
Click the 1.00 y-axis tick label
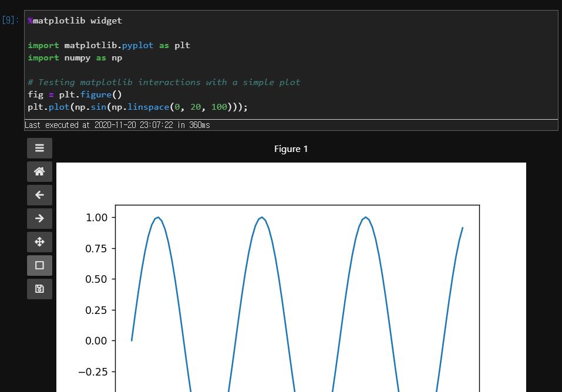click(x=96, y=218)
